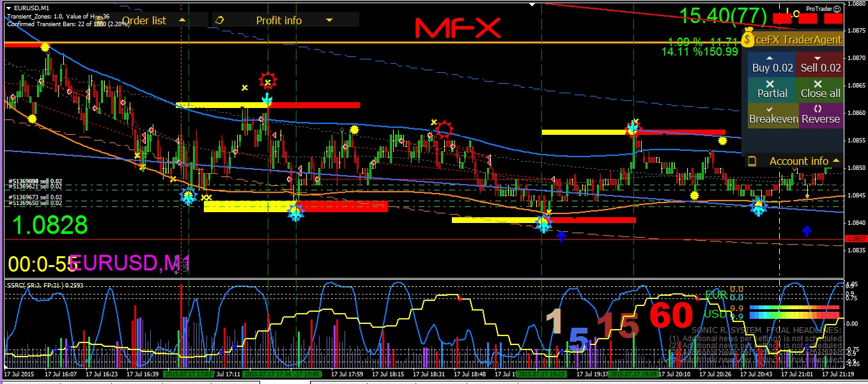The width and height of the screenshot is (868, 384).
Task: Click the cyan down arrow below the red gear
Action: pos(267,99)
